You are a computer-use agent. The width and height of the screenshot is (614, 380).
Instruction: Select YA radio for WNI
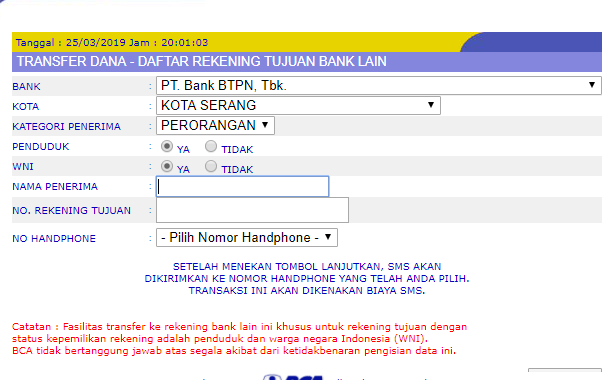click(x=167, y=166)
